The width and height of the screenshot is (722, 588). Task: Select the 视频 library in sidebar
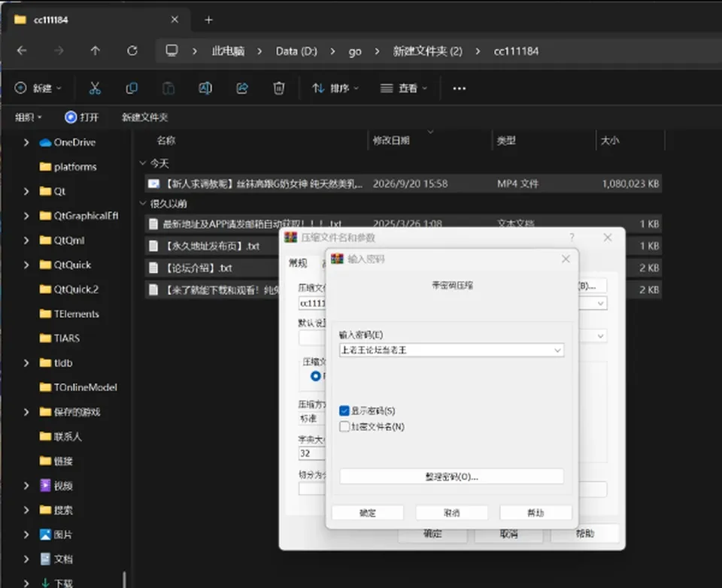(56, 485)
